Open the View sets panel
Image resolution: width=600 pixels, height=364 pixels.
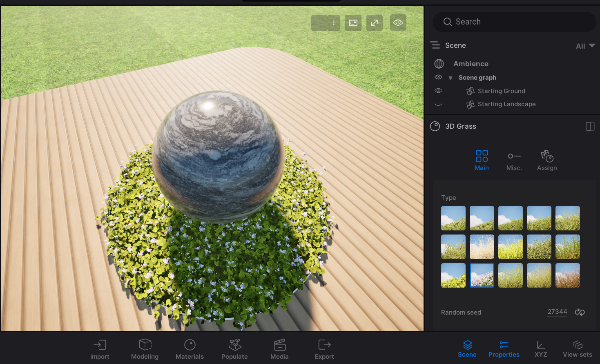(x=577, y=349)
